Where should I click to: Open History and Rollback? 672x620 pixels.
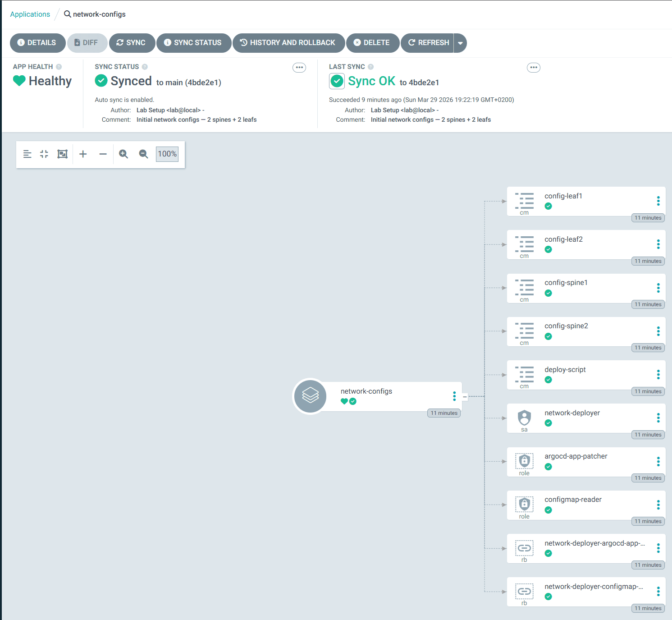288,43
